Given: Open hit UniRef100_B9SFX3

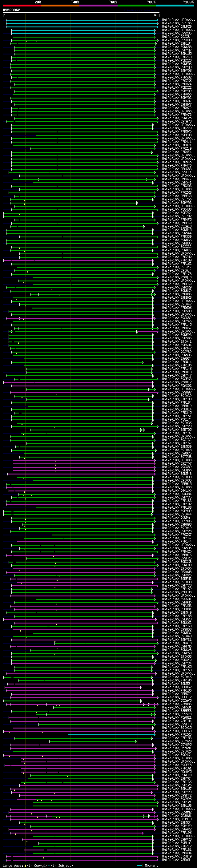Looking at the screenshot, I should tap(177, 379).
